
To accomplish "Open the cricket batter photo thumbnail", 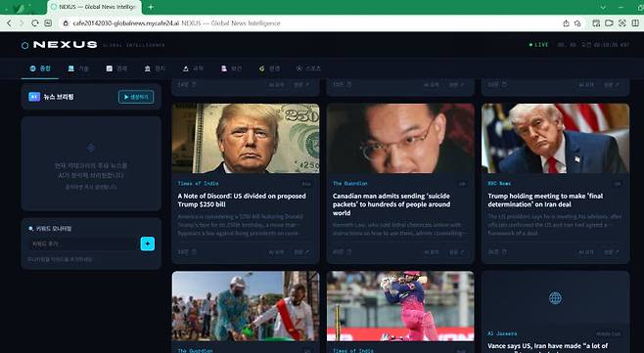I will point(400,306).
